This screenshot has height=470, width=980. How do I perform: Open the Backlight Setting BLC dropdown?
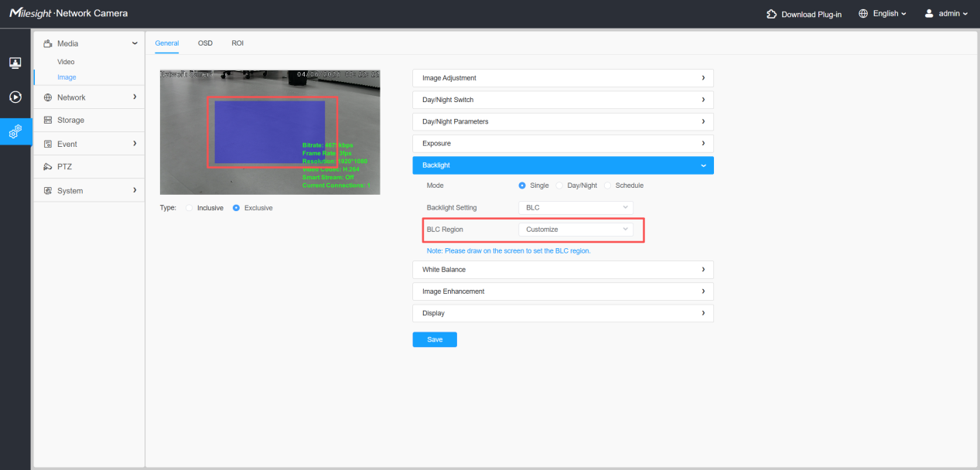pos(575,208)
